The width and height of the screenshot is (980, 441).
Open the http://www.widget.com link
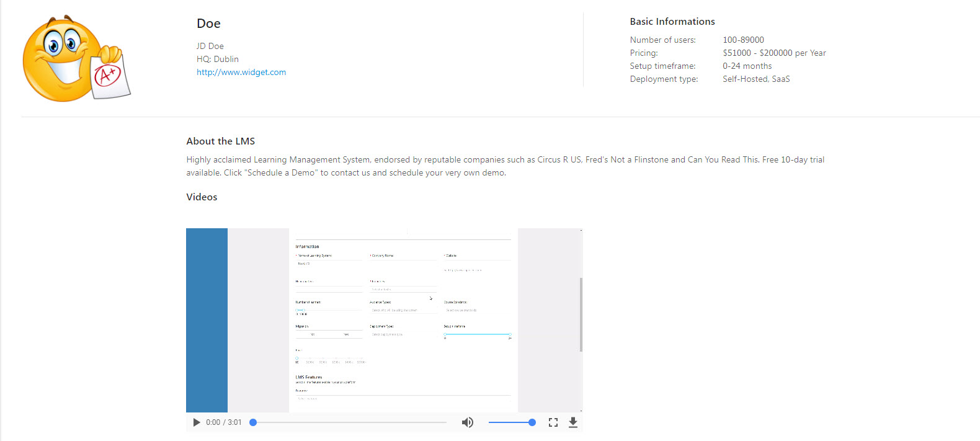[241, 72]
